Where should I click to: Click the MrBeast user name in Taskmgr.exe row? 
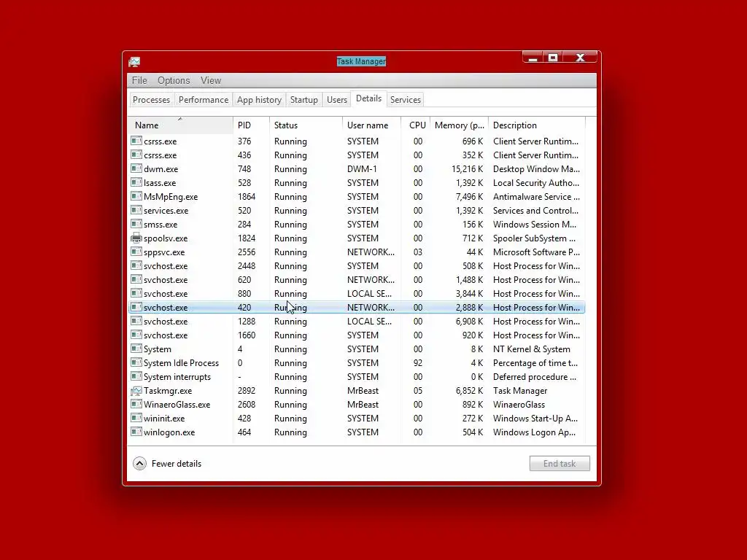(x=363, y=391)
